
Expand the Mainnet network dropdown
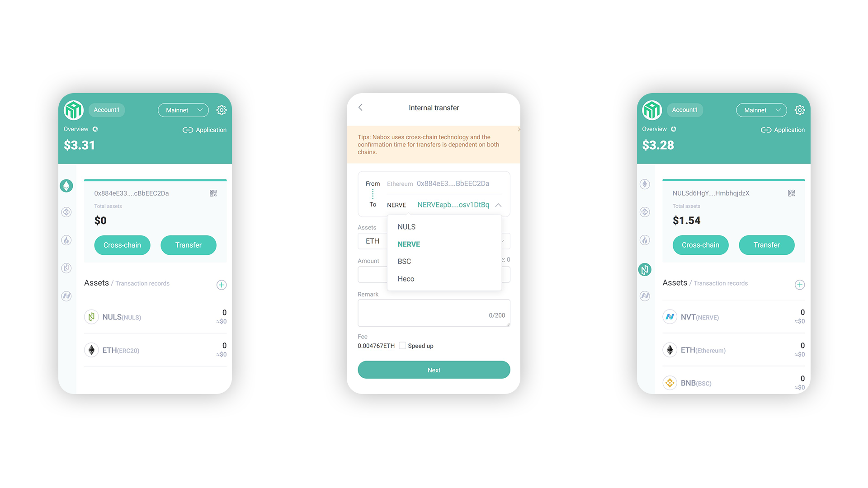click(x=184, y=110)
